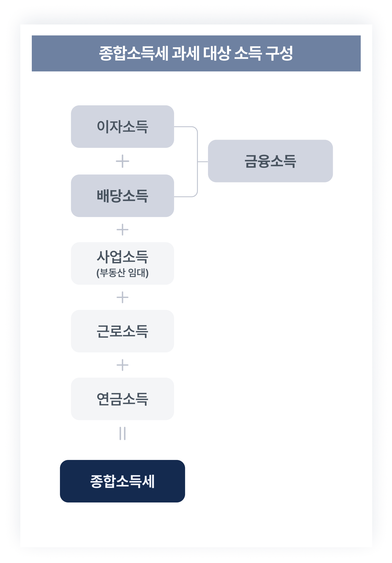Click the (부동산 임대) subtitle text
The width and height of the screenshot is (392, 563).
click(x=122, y=273)
